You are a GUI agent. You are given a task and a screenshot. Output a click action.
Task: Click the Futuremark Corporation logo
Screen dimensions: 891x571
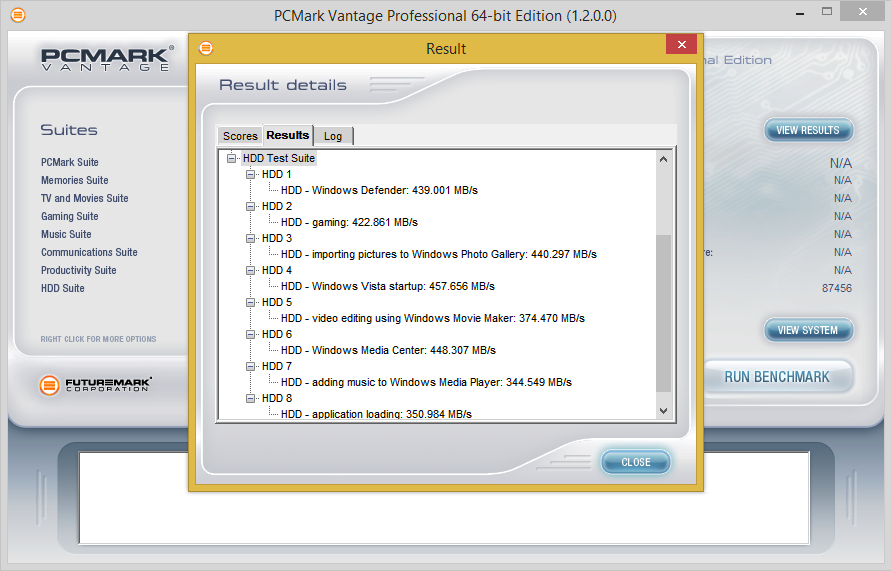[96, 384]
